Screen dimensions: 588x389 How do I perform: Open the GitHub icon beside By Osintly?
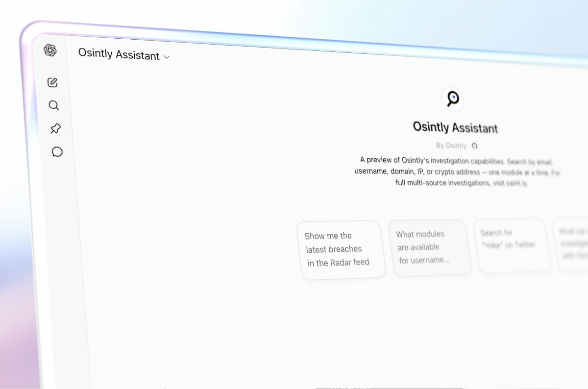click(474, 146)
